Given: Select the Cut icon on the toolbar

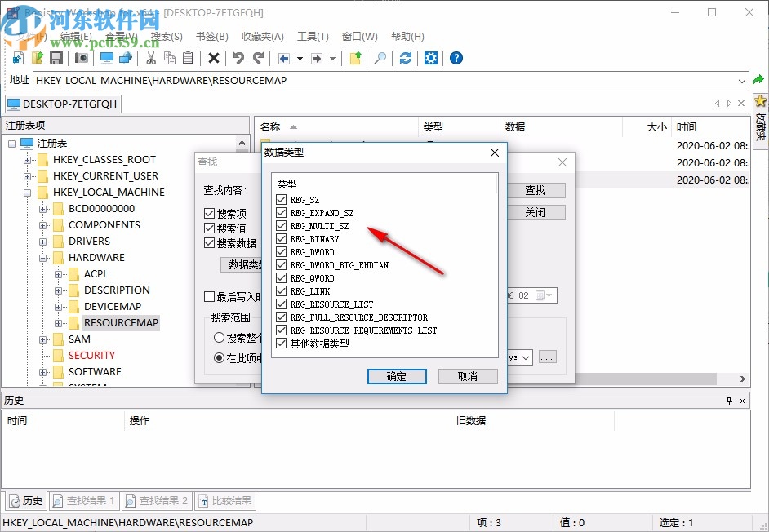Looking at the screenshot, I should (151, 58).
